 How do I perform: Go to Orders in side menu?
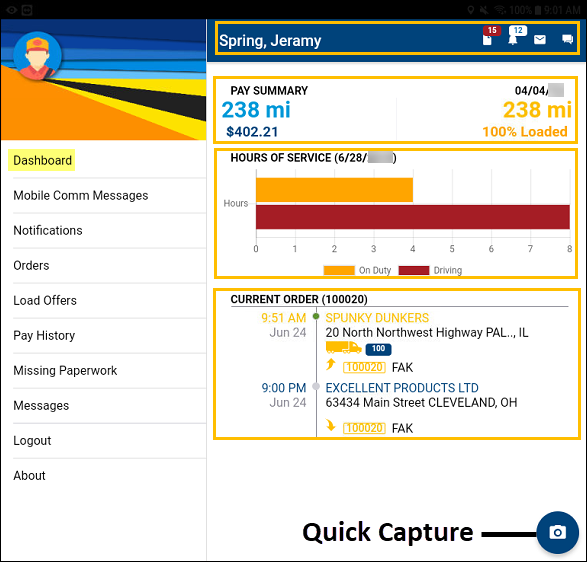[x=31, y=265]
